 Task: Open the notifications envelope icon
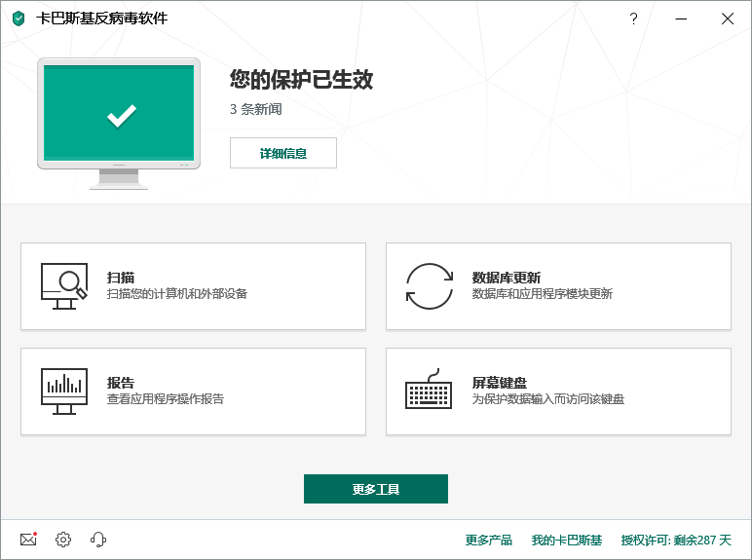pos(28,540)
